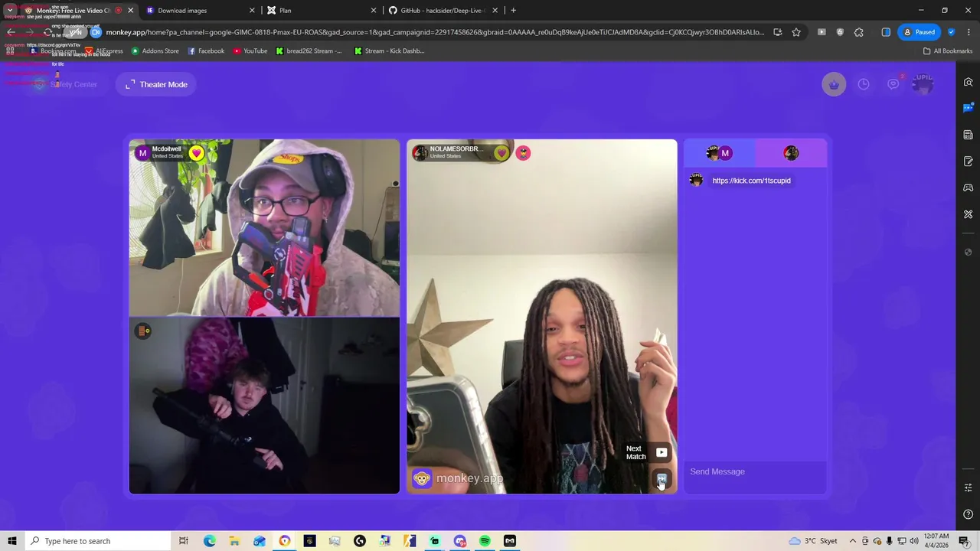Image resolution: width=980 pixels, height=551 pixels.
Task: Open the sidebar notes edit icon
Action: [x=969, y=161]
